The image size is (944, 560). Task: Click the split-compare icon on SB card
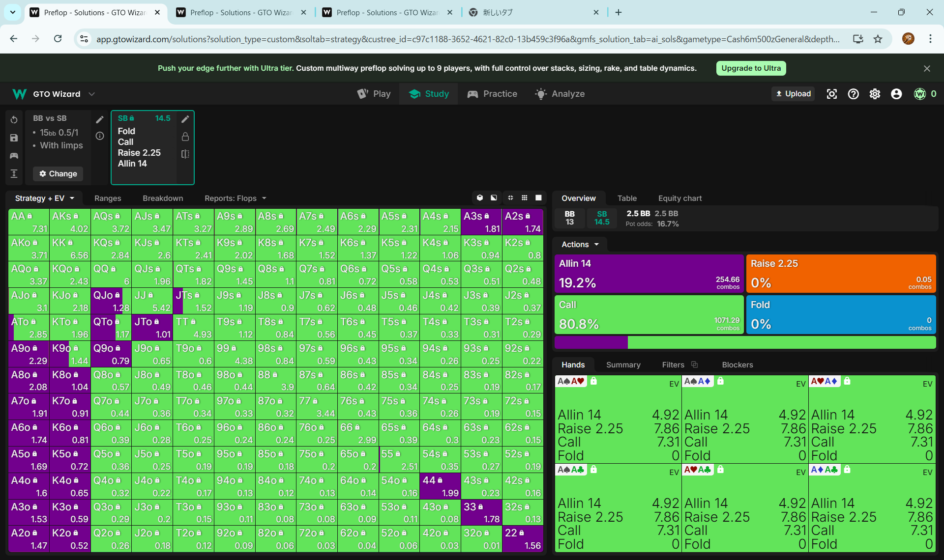click(x=185, y=154)
